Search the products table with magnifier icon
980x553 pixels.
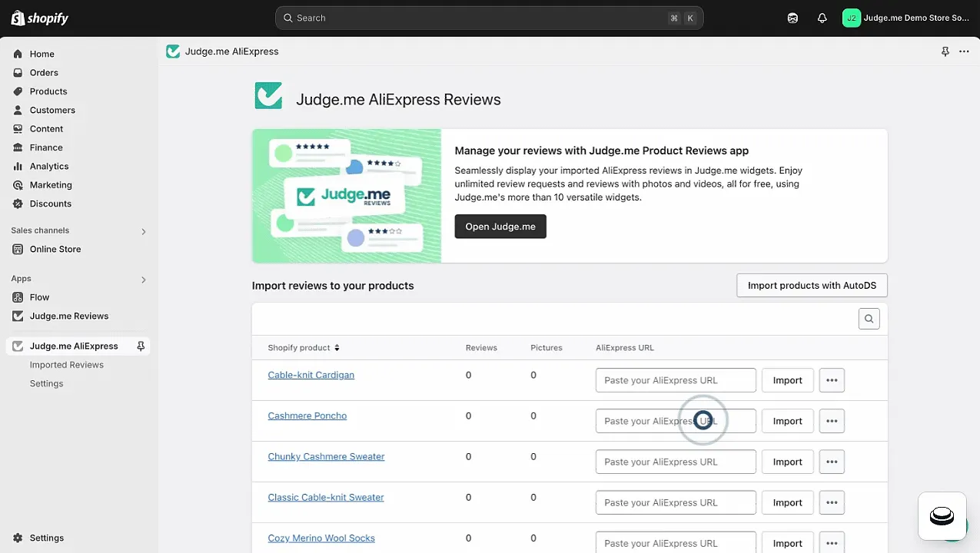(869, 319)
